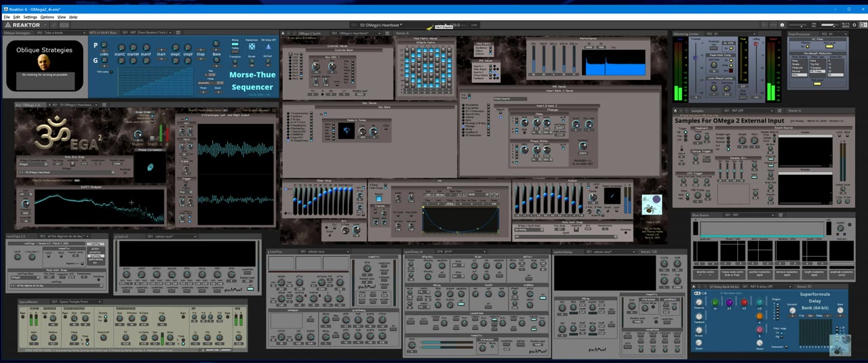Click the Eno portrait in Oblique Strategies
The height and width of the screenshot is (363, 868).
click(x=44, y=63)
